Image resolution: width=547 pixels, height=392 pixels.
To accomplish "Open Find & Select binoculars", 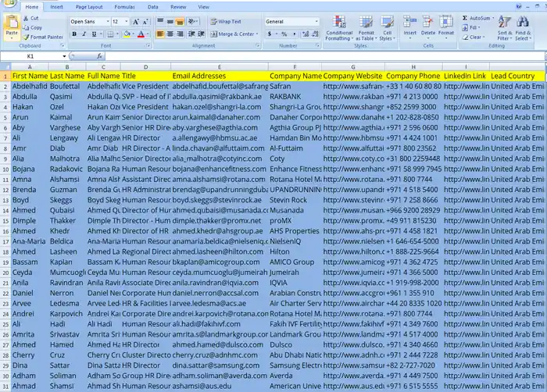I will [x=523, y=28].
